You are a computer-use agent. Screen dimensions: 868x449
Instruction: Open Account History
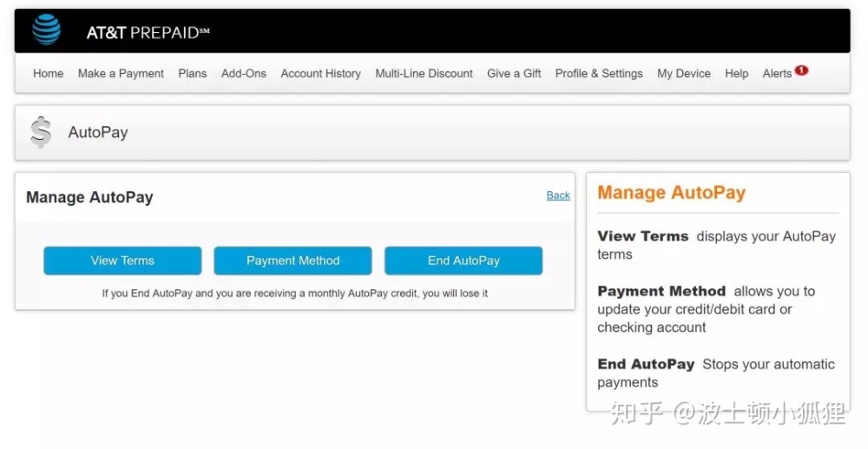[320, 74]
